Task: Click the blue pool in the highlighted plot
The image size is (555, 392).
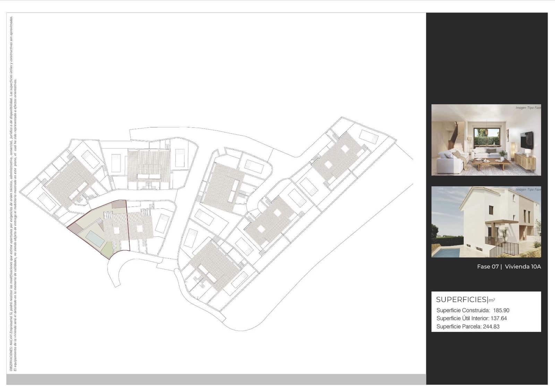Action: (x=95, y=239)
